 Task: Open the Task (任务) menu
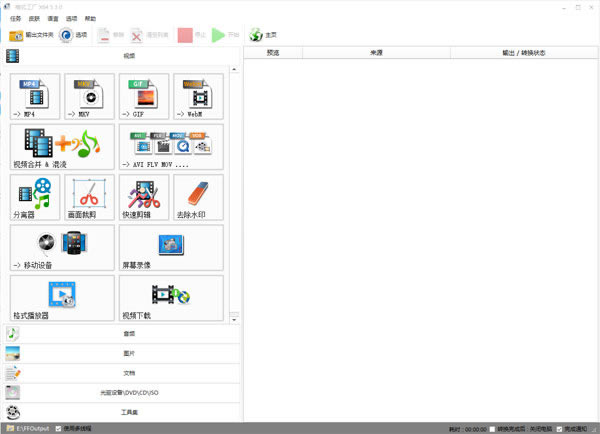click(x=16, y=18)
